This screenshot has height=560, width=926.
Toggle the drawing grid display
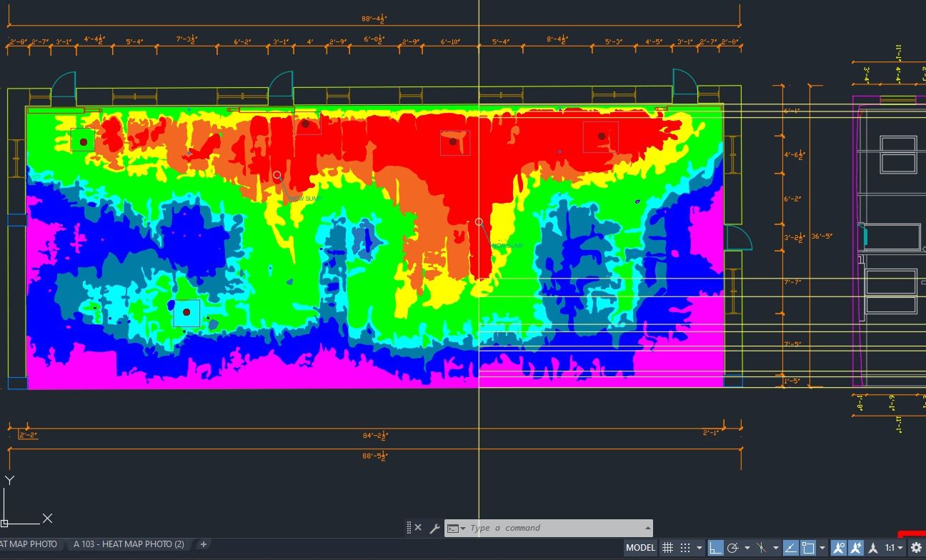tap(667, 548)
